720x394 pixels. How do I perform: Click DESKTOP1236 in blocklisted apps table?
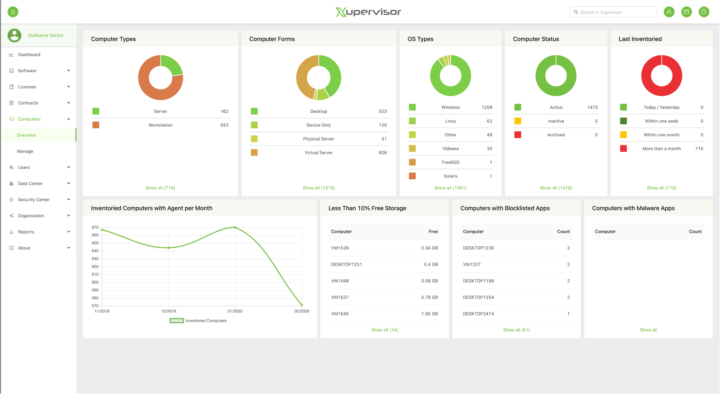478,248
